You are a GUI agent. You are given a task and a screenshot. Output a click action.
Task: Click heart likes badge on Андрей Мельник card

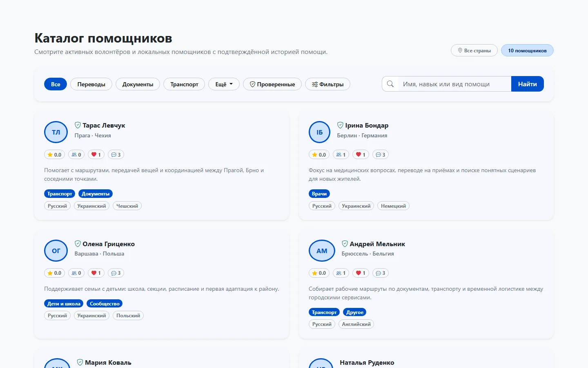[361, 273]
